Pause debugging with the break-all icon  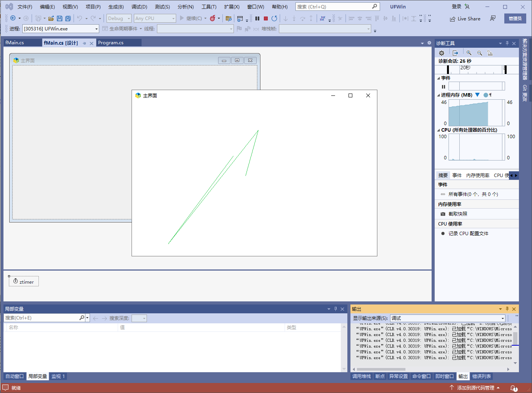(x=257, y=18)
